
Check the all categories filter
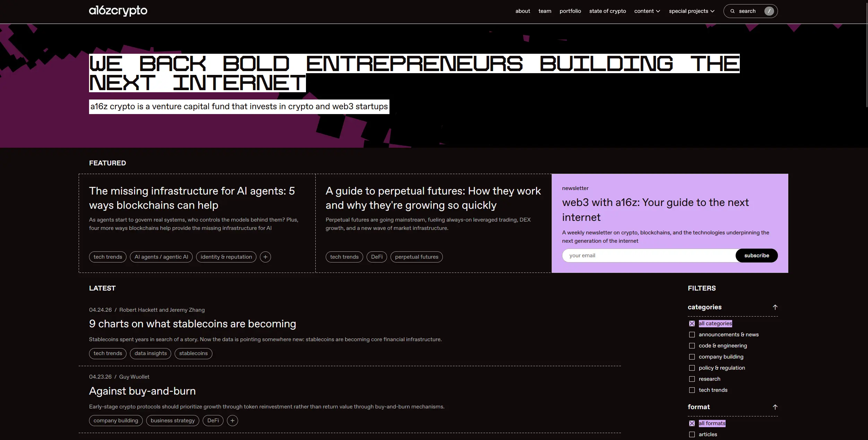click(692, 323)
